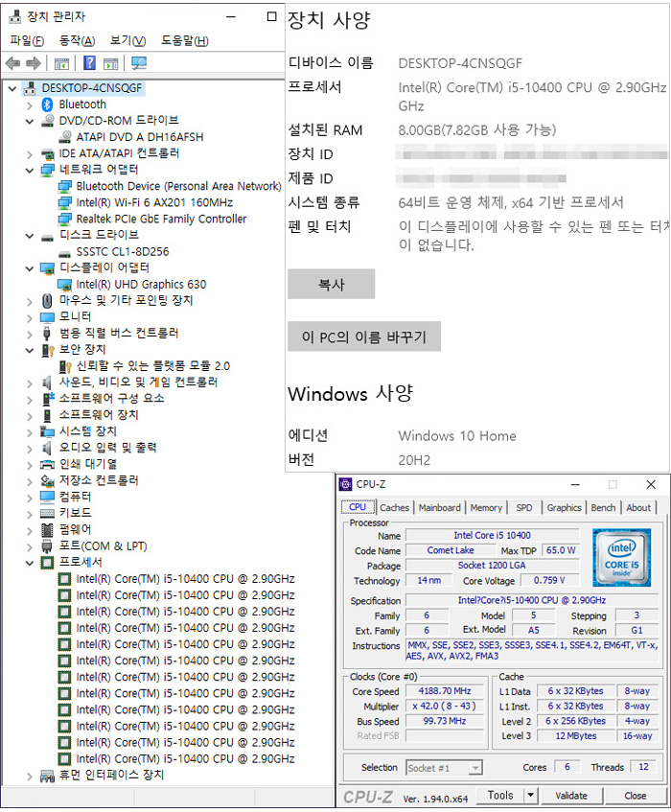Switch to the About tab in CPU-Z
Viewport: 671px width, 812px height.
[638, 507]
